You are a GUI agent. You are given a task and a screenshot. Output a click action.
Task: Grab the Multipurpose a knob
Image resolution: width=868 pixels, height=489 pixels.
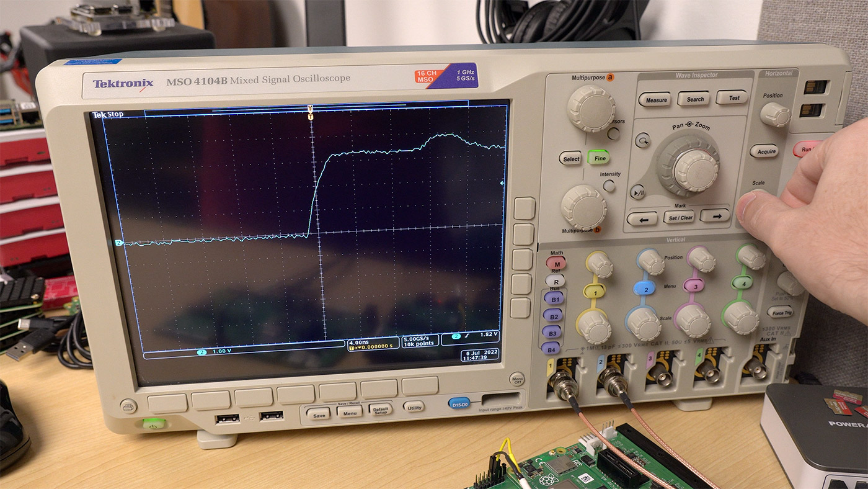(591, 109)
